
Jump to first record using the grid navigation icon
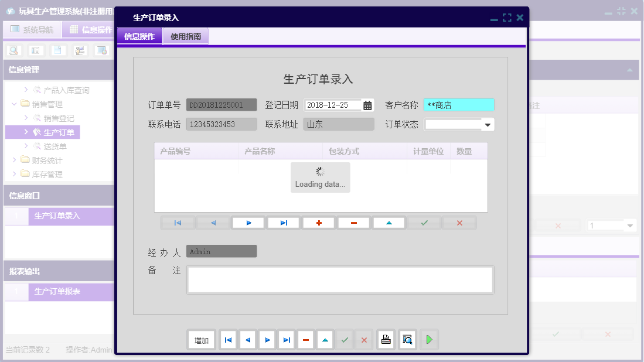(x=178, y=223)
